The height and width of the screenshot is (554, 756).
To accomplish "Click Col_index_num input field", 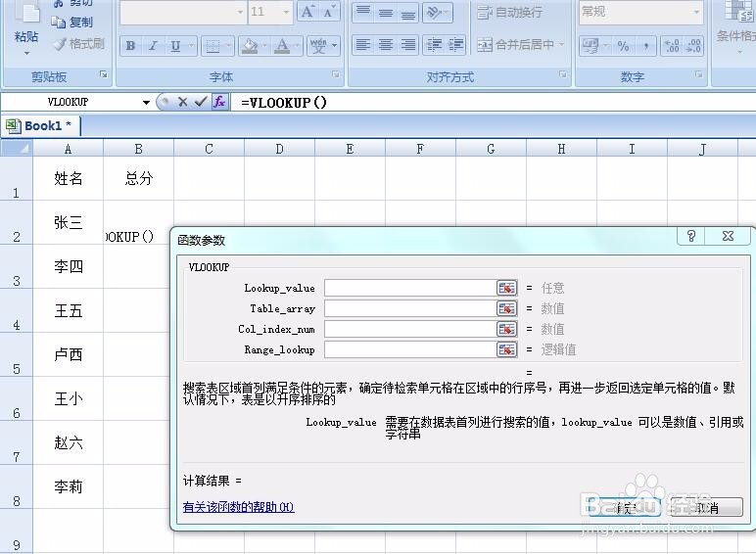I will (x=410, y=329).
